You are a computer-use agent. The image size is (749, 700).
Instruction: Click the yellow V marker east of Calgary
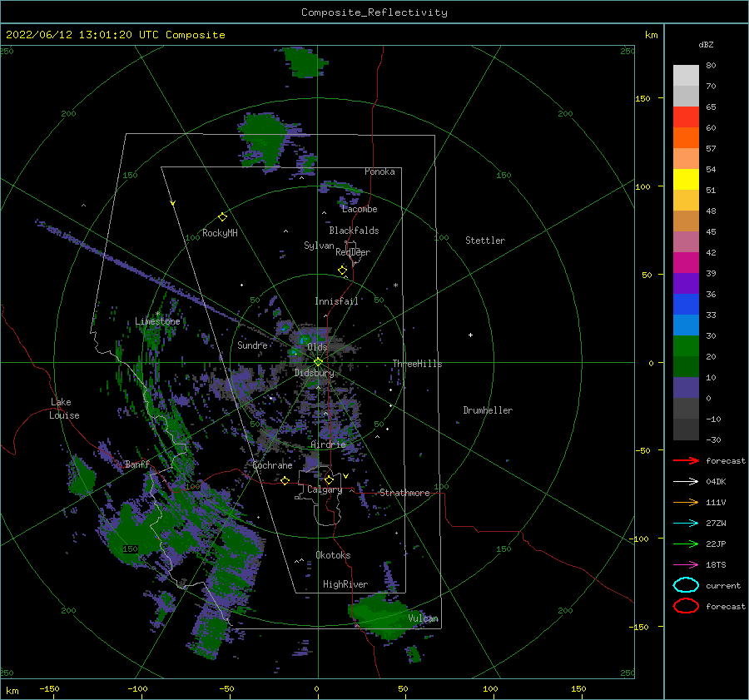point(345,476)
